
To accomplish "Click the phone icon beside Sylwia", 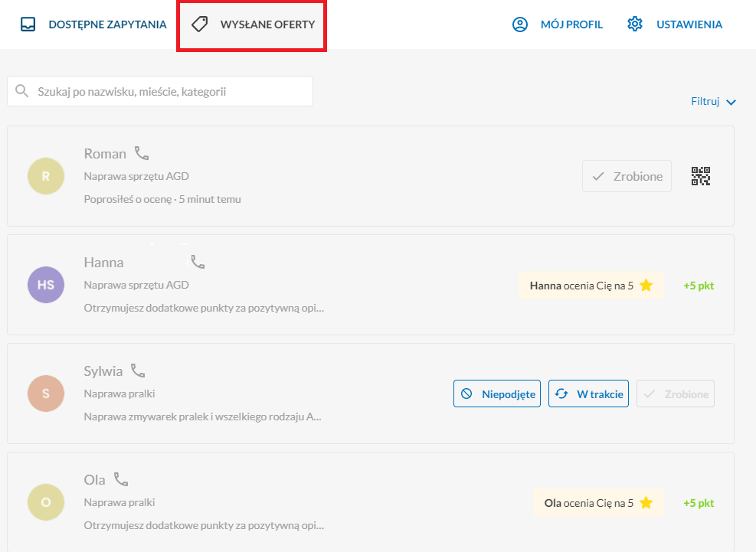I will (138, 371).
